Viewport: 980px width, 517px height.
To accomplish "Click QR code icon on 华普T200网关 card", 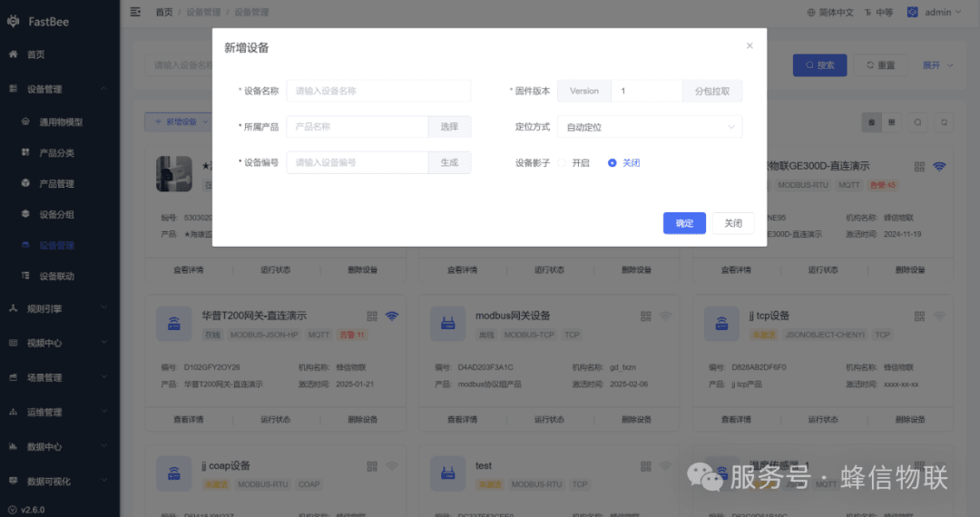I will coord(372,317).
